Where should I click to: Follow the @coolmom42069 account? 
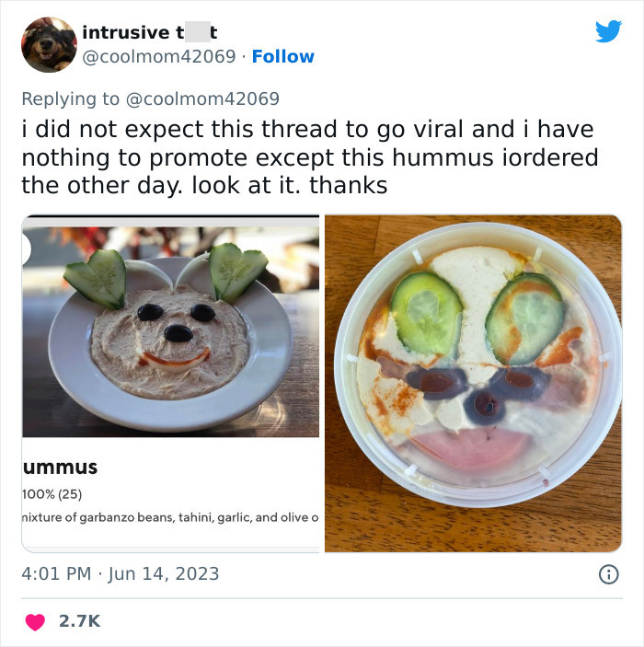tap(282, 56)
